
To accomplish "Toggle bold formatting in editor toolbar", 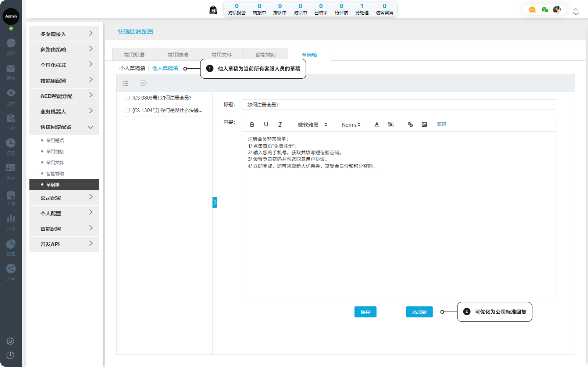I will [x=252, y=125].
